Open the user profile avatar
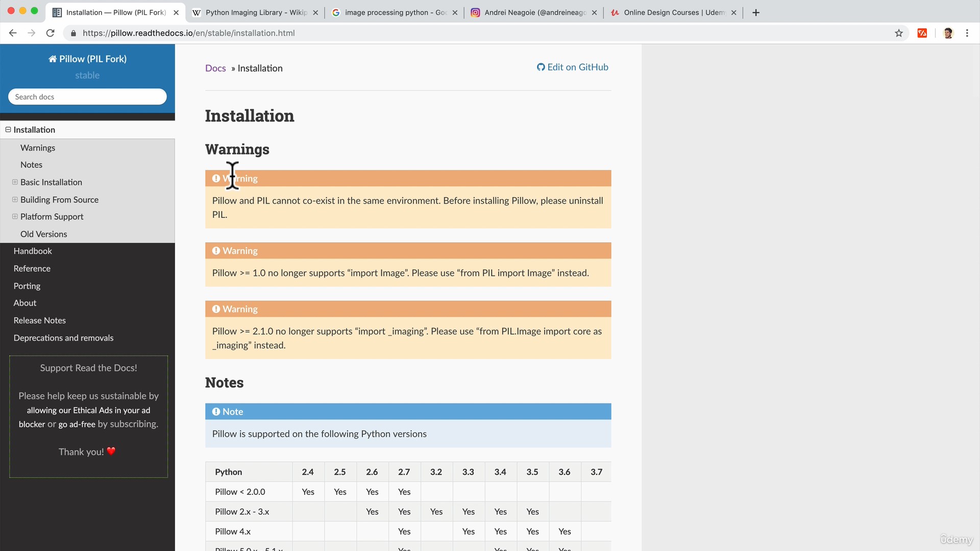Screen dimensions: 980x551 [x=948, y=33]
